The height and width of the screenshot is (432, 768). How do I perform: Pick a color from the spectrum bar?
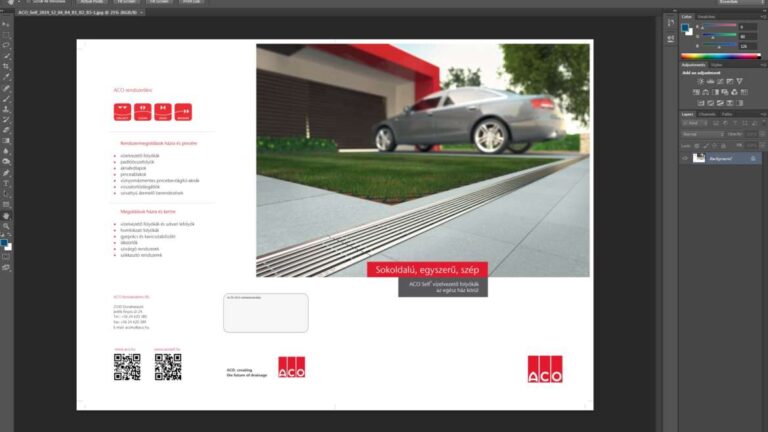pyautogui.click(x=720, y=56)
